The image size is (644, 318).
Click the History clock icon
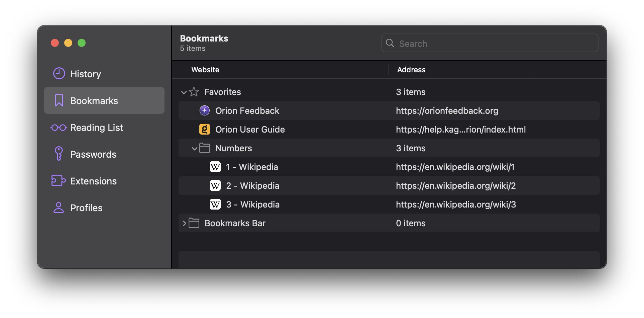coord(59,74)
